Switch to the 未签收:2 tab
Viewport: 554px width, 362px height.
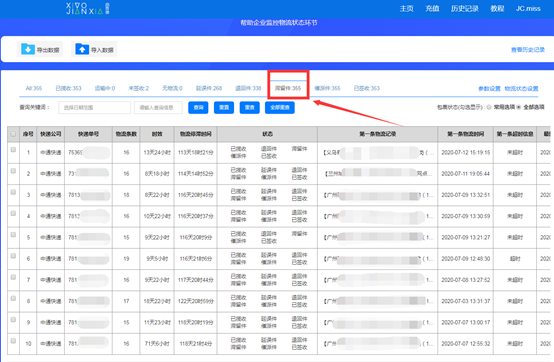coord(138,88)
